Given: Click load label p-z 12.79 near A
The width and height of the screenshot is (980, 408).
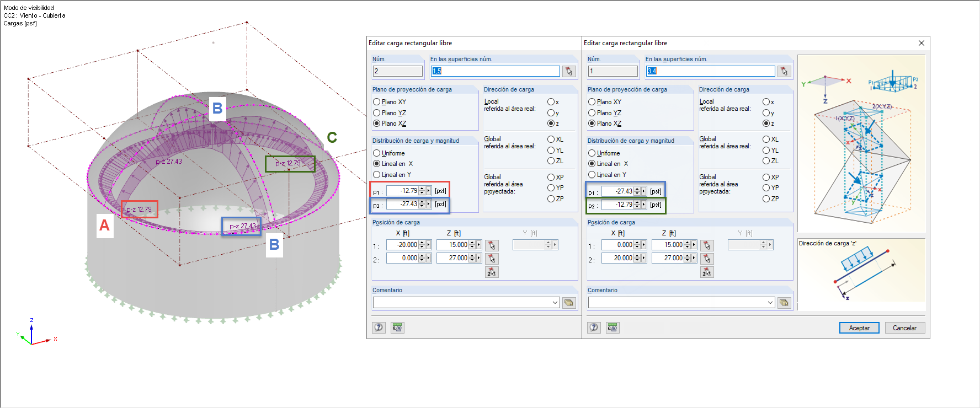Looking at the screenshot, I should (139, 210).
